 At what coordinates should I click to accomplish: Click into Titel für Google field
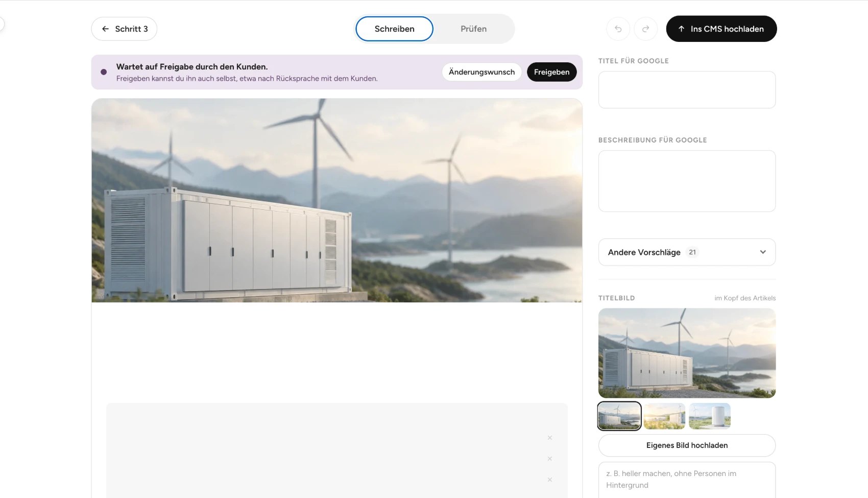click(x=687, y=89)
